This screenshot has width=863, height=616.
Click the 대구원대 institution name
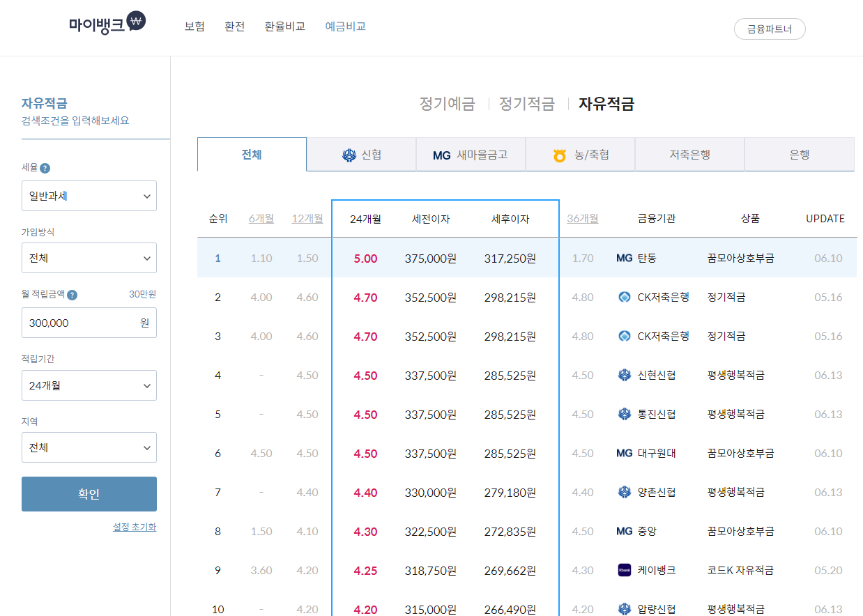point(657,454)
